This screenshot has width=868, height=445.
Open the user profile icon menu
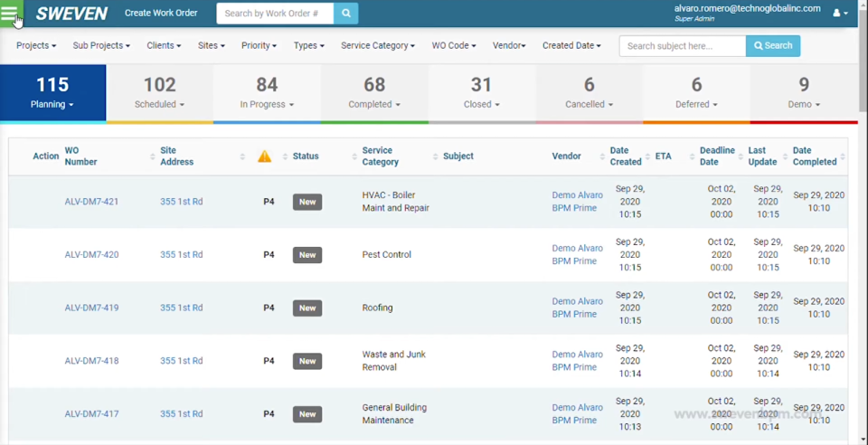click(840, 13)
